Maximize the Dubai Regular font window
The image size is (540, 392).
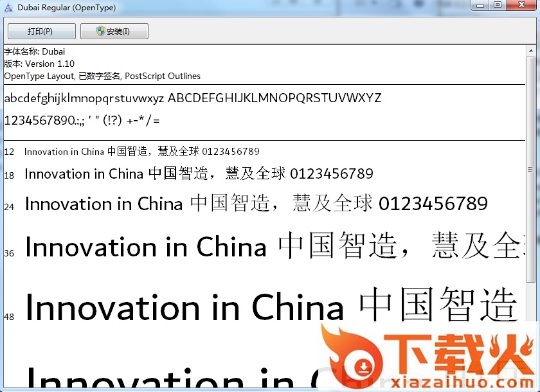coord(498,4)
